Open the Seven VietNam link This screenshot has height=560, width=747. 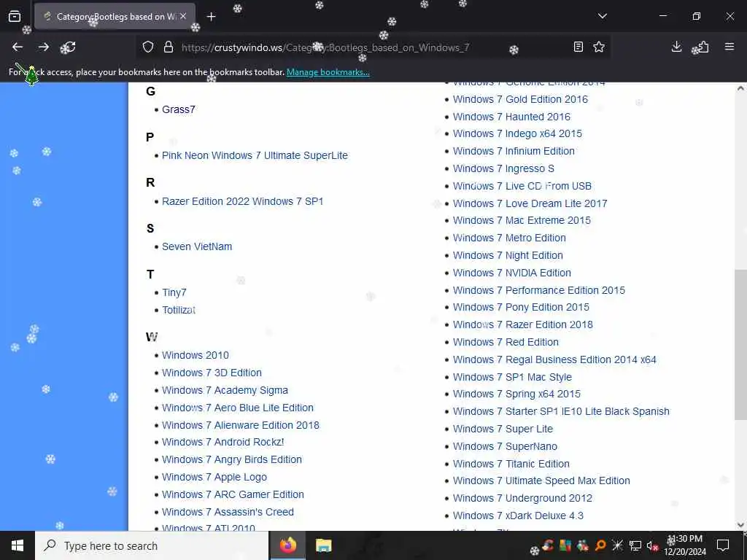click(197, 246)
